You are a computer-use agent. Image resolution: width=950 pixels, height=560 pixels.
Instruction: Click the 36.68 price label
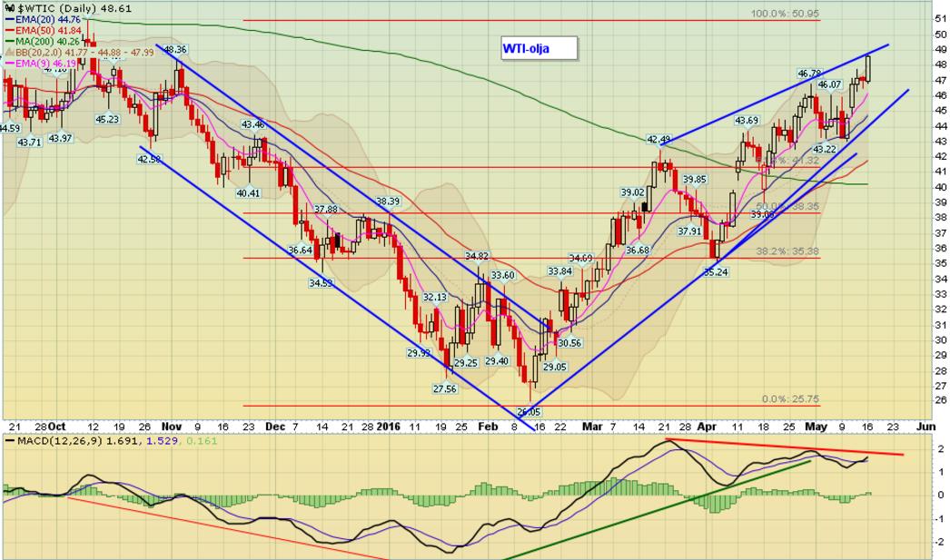pos(638,250)
